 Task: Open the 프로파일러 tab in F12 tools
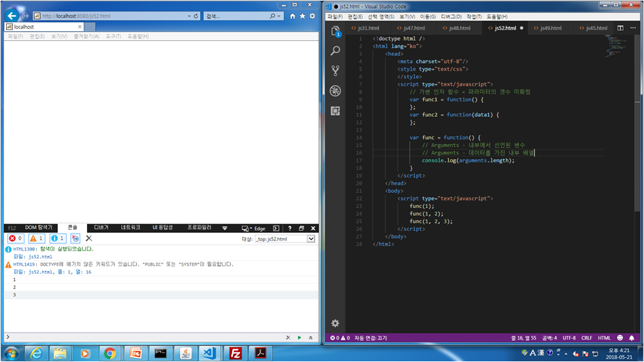(x=199, y=228)
